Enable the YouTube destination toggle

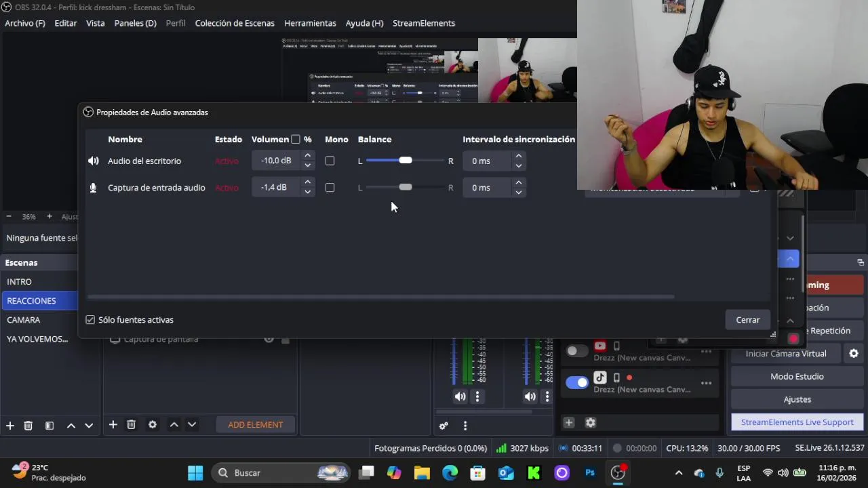[577, 351]
